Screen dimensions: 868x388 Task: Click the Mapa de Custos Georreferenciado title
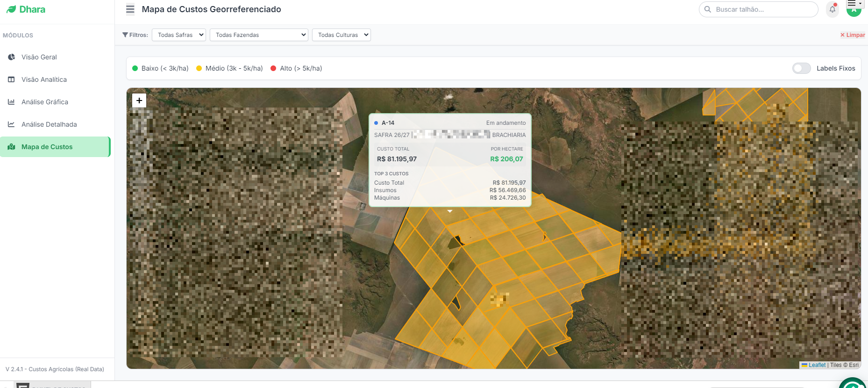click(212, 9)
